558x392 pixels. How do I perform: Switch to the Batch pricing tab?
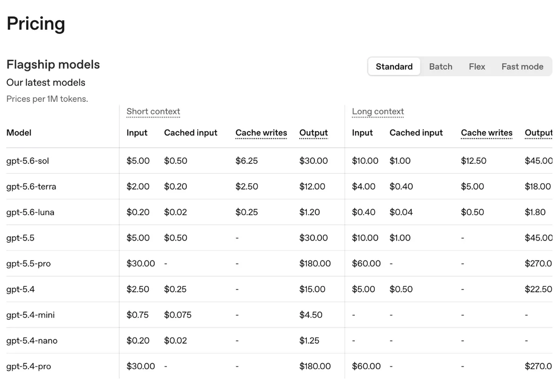pos(440,66)
